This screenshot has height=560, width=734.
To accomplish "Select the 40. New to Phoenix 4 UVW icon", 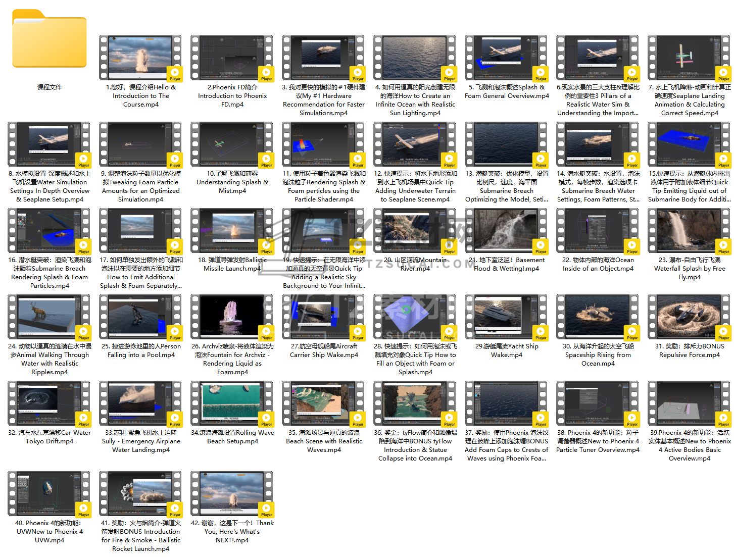I will pos(50,494).
